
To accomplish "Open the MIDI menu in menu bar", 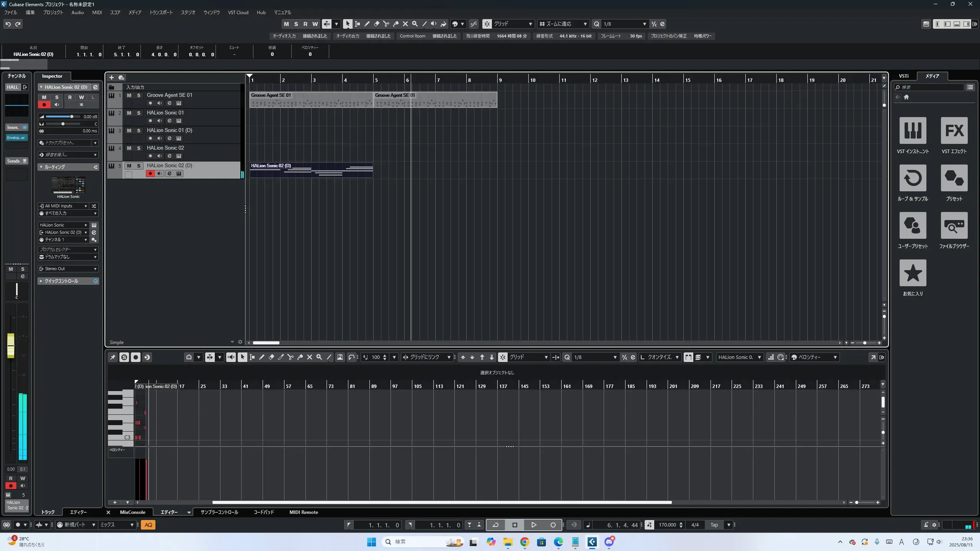I will click(97, 13).
